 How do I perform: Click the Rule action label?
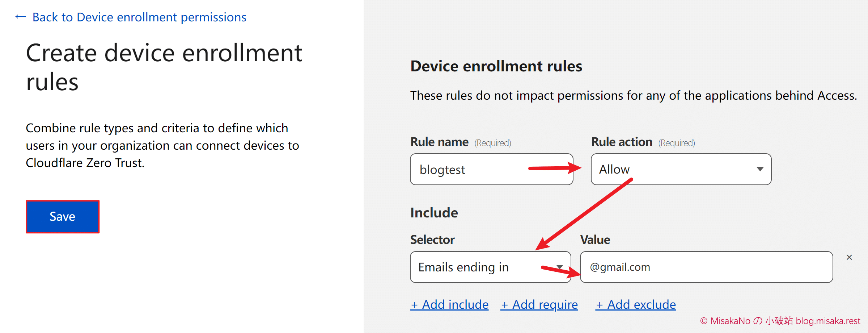[622, 142]
